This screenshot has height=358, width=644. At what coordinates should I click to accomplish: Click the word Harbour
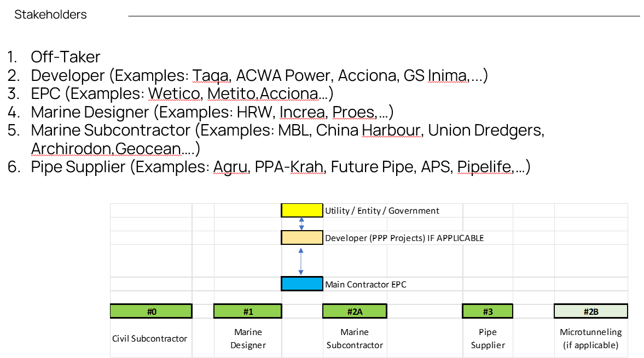pyautogui.click(x=391, y=131)
